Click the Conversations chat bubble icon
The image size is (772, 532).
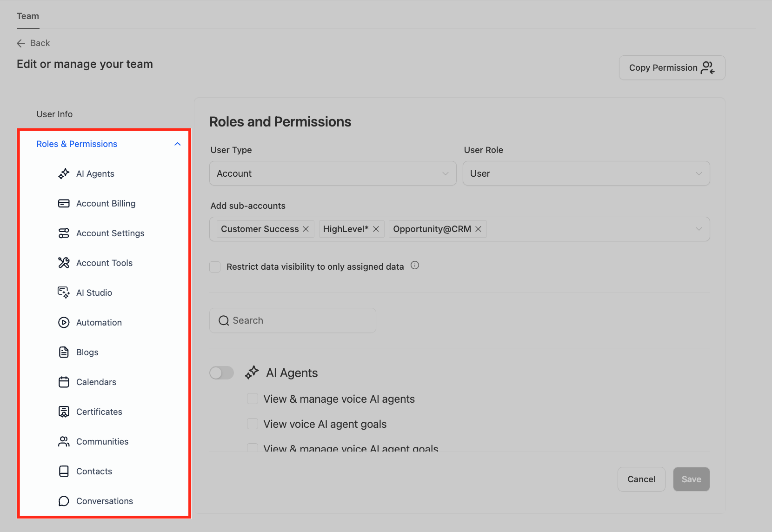(64, 501)
